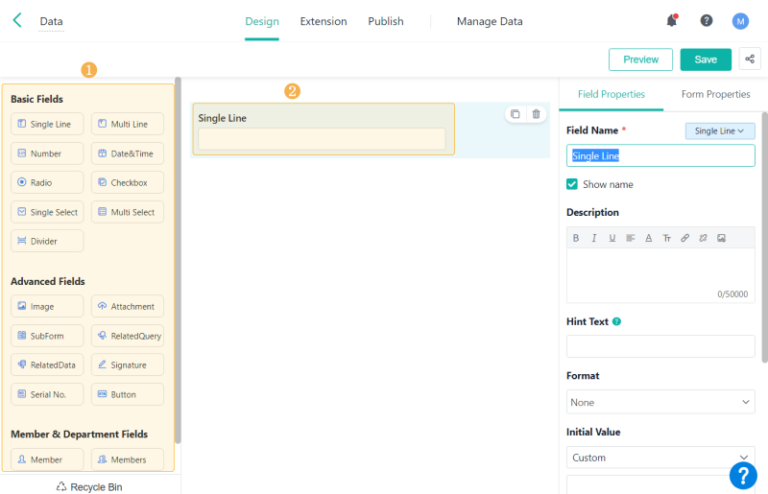Add a Checkbox field

pos(127,182)
